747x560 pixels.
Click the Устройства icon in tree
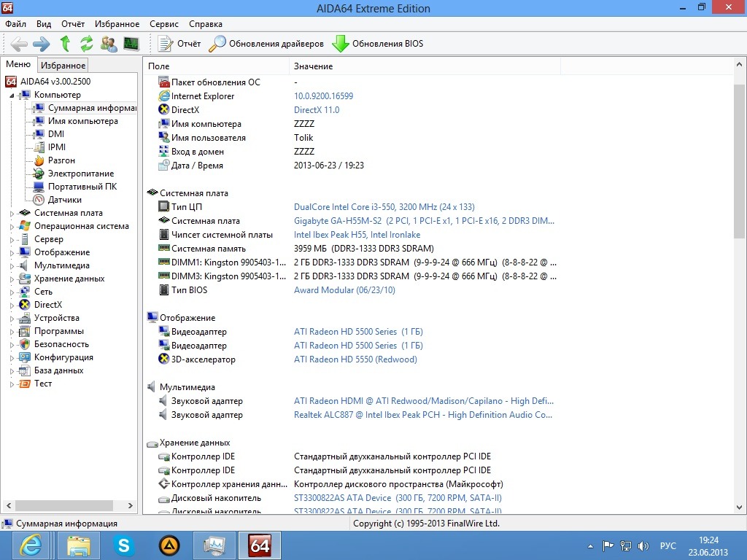[x=25, y=318]
